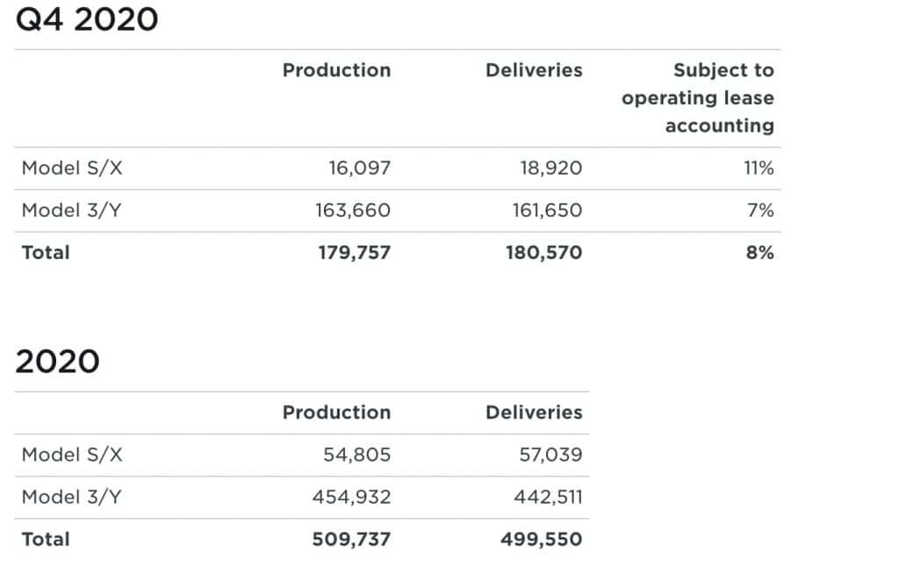Select 2020 Model 3/Y deliveries value 442,511
Image resolution: width=899 pixels, height=588 pixels.
[x=548, y=497]
